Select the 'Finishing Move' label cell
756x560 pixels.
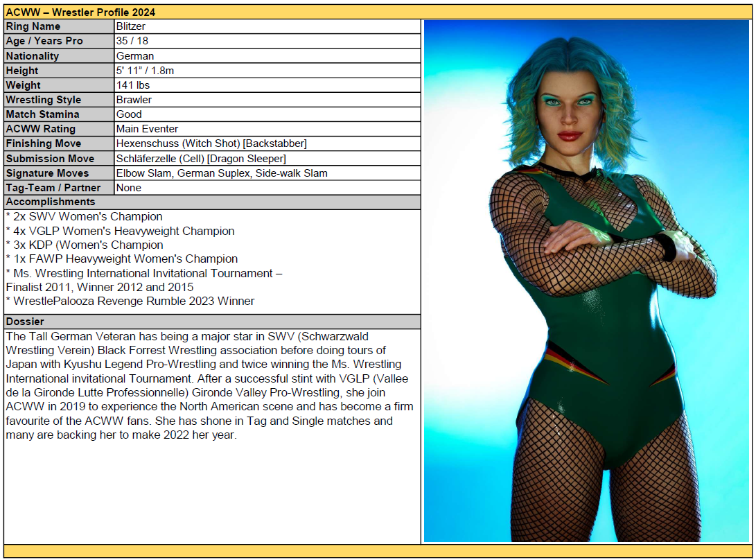click(59, 143)
